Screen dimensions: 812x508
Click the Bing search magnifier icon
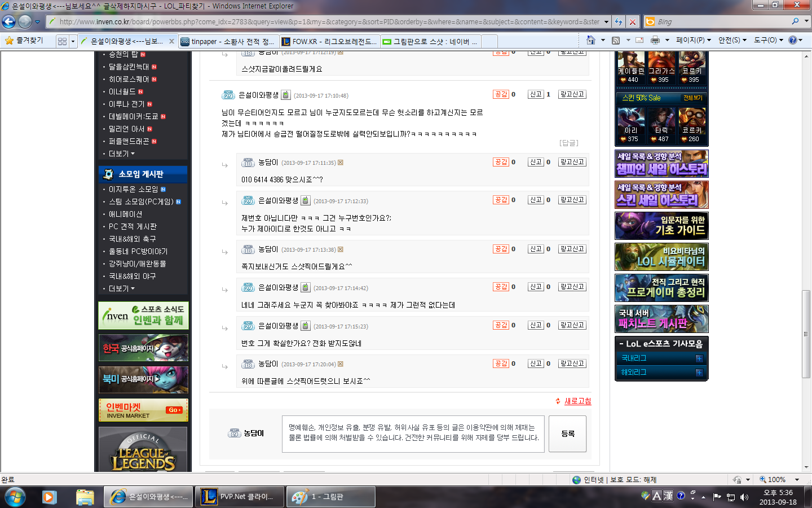(795, 21)
